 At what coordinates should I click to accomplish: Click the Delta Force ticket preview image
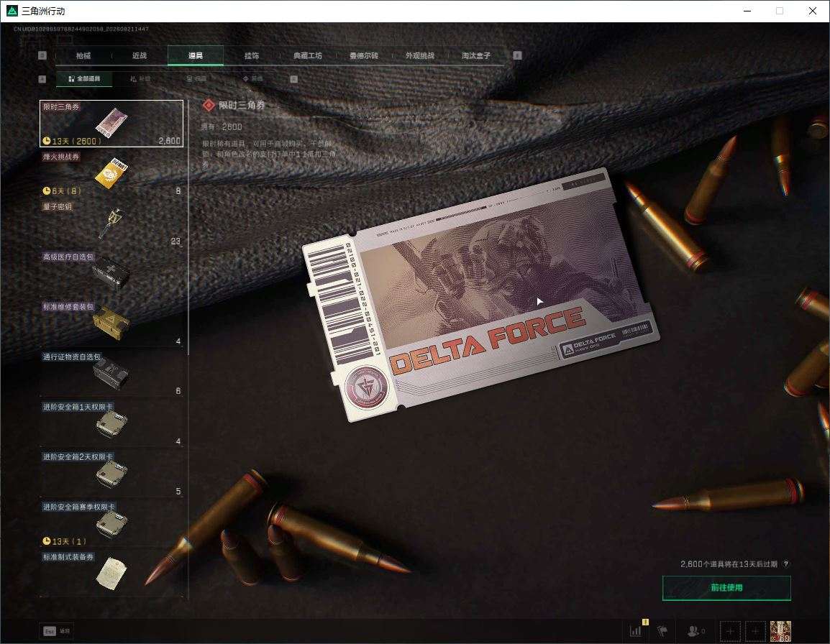pyautogui.click(x=481, y=295)
